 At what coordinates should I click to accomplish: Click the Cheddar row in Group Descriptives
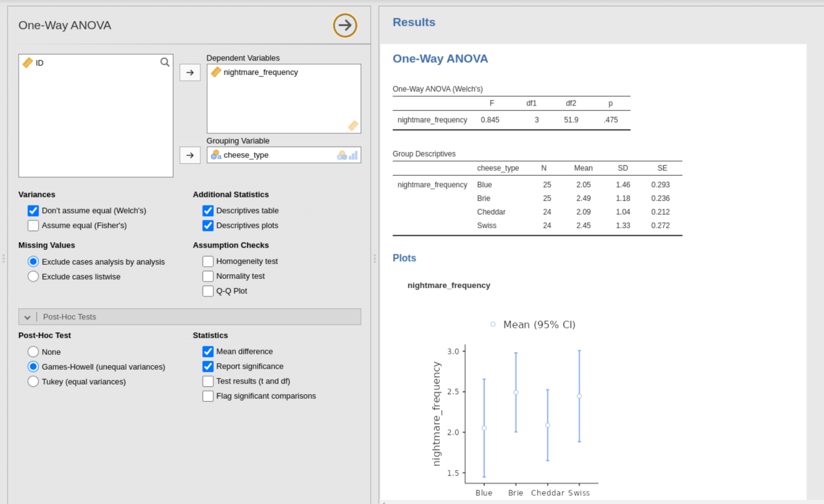(x=537, y=212)
